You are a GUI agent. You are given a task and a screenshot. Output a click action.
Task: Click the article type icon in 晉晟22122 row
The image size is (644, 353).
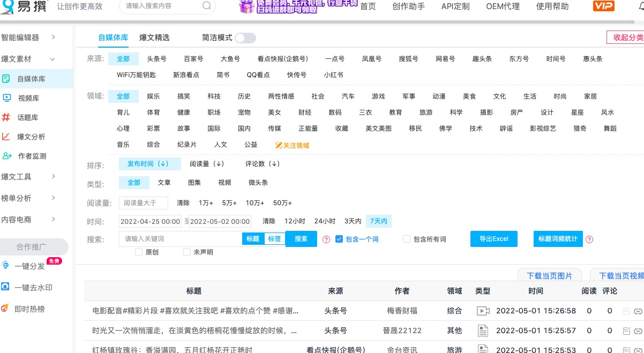point(483,331)
